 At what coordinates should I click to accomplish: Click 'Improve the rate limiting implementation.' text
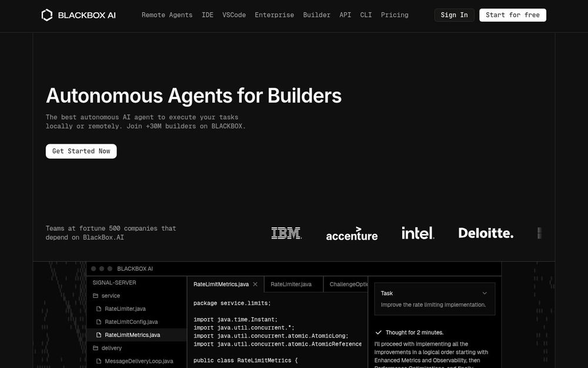point(433,305)
